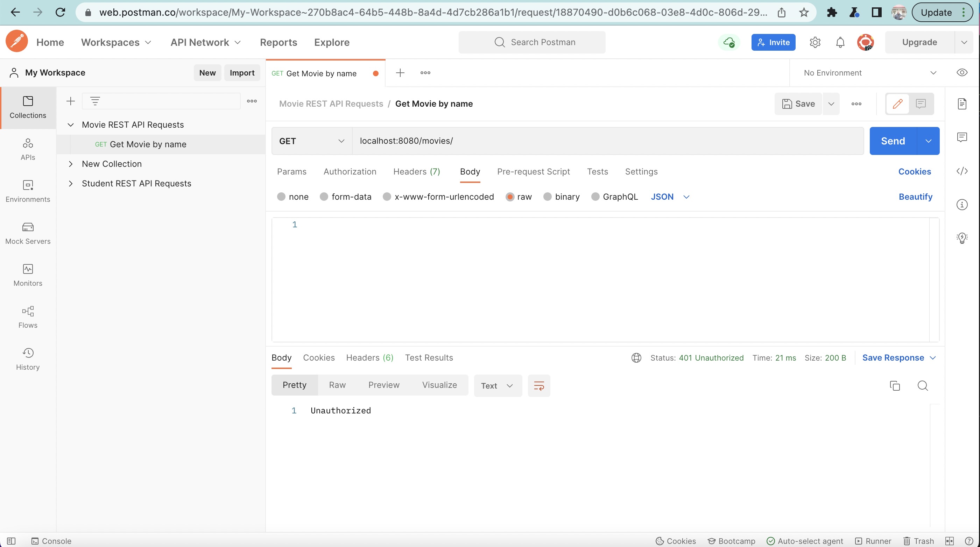Open the settings gear icon
The height and width of the screenshot is (547, 980).
click(x=815, y=42)
